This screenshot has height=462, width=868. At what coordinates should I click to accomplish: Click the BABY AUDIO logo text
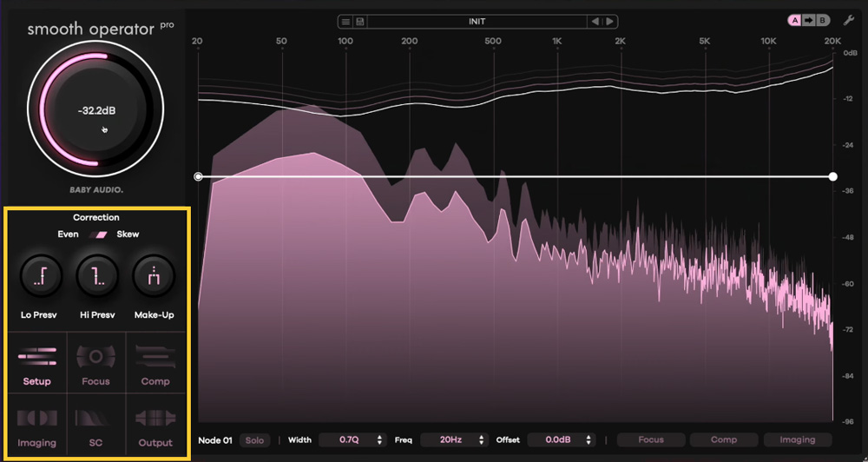click(x=96, y=190)
